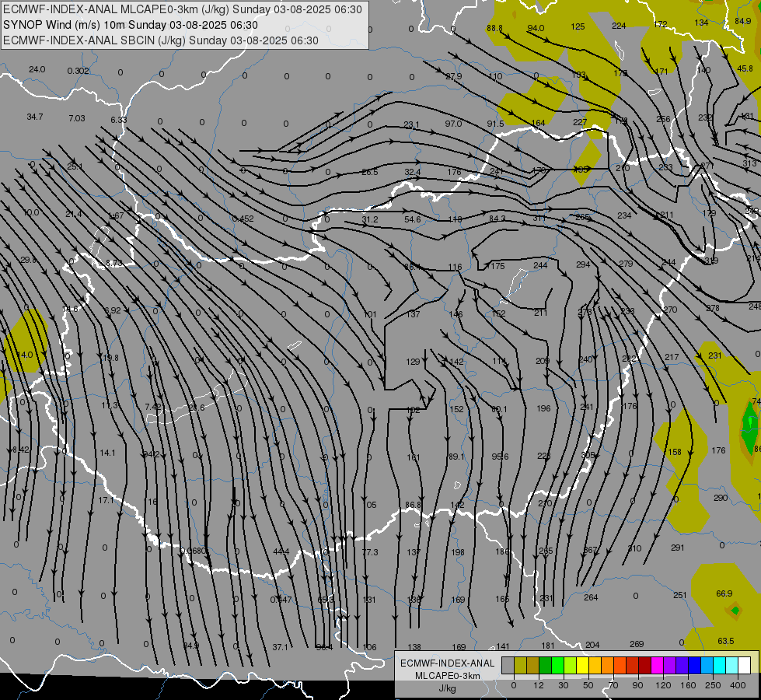Select the grid value 217
761x700 pixels.
[672, 357]
